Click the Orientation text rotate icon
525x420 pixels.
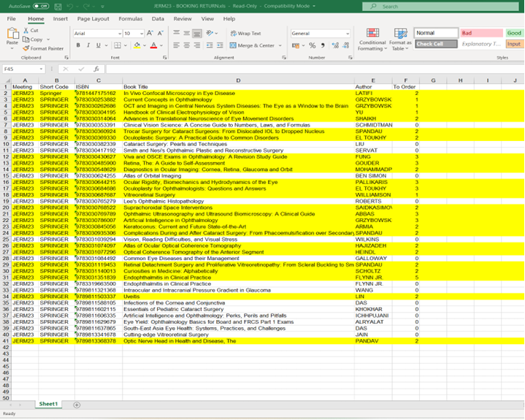pyautogui.click(x=210, y=33)
